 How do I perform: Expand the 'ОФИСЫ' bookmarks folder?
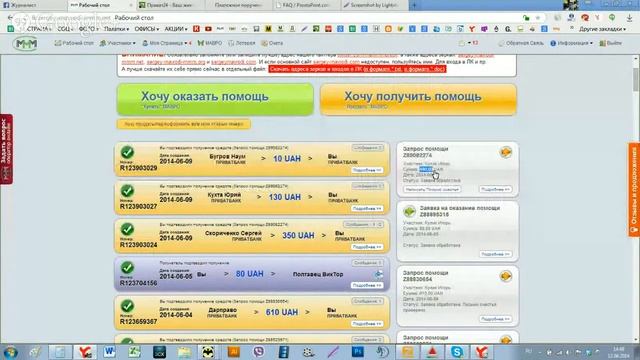[x=146, y=29]
